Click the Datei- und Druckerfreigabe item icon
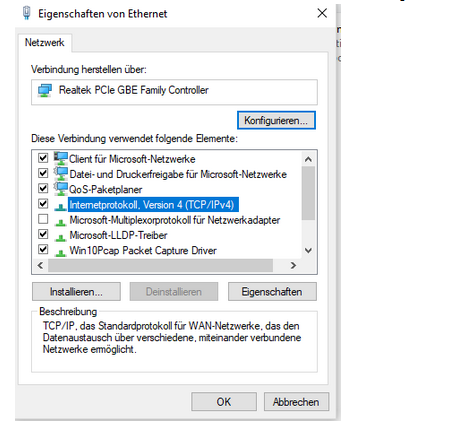 [61, 174]
